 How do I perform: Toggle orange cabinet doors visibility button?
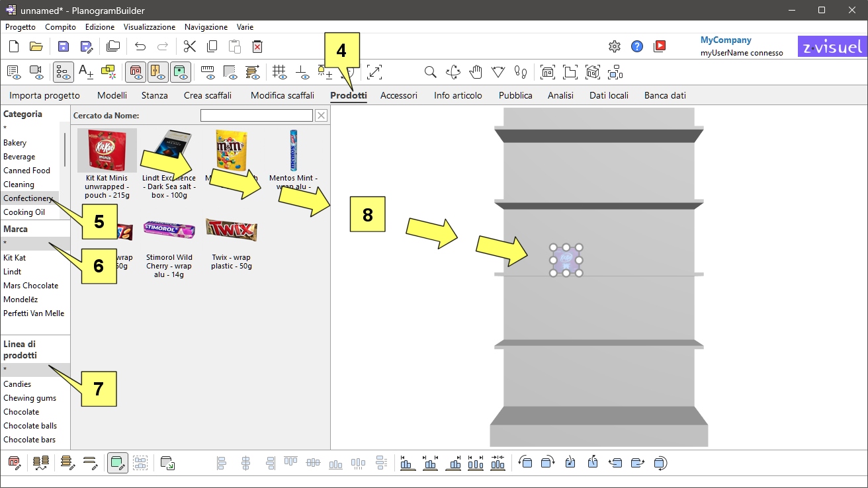click(158, 71)
